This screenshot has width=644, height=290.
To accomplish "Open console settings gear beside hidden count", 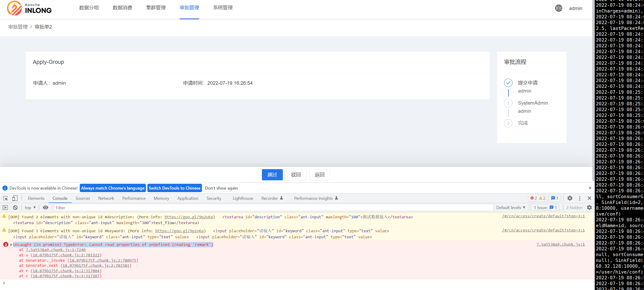I will tap(589, 207).
